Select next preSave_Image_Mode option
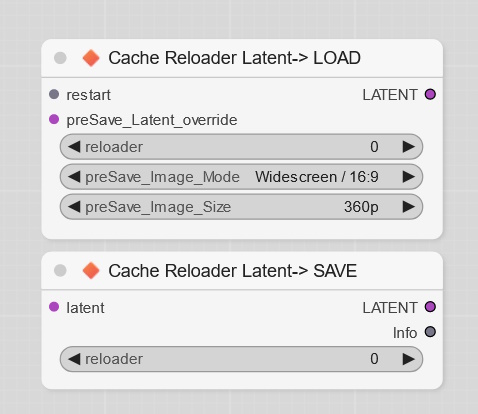Image resolution: width=478 pixels, height=414 pixels. (x=409, y=177)
